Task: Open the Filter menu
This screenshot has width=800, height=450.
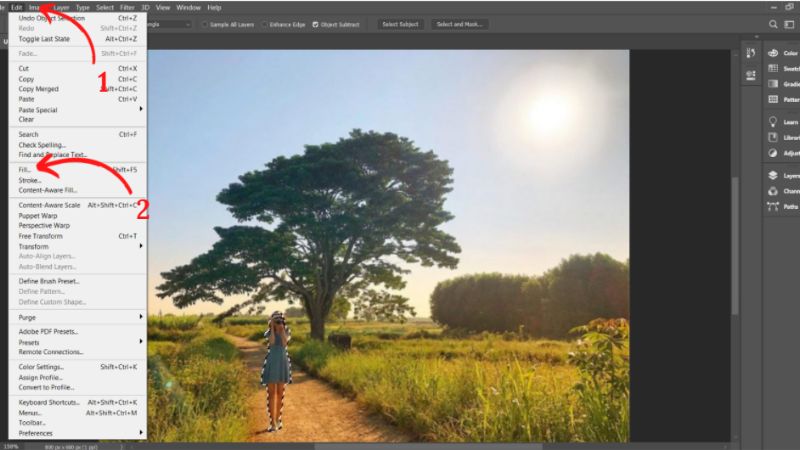Action: click(127, 8)
